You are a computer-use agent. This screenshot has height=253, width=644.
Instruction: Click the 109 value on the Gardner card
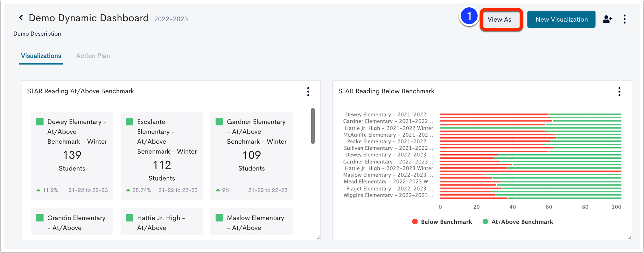click(251, 155)
